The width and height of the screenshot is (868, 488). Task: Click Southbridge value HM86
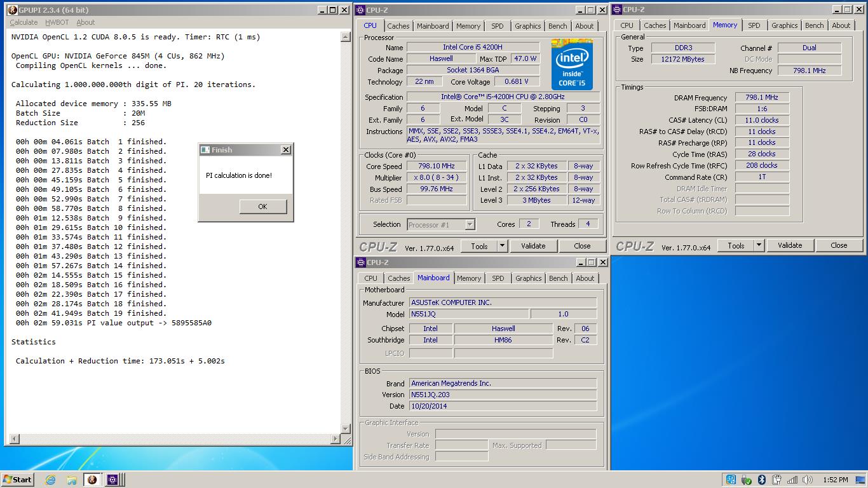click(503, 340)
